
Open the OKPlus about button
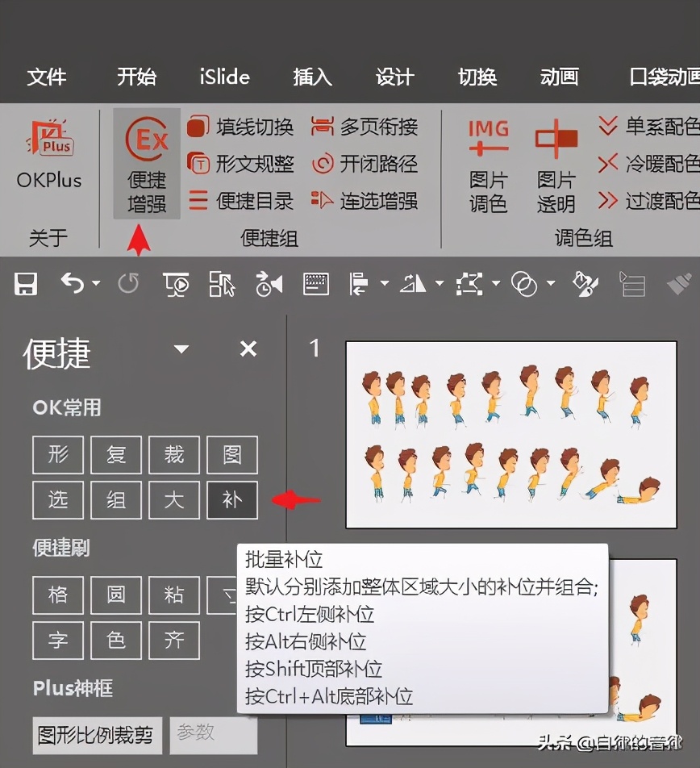pos(49,155)
